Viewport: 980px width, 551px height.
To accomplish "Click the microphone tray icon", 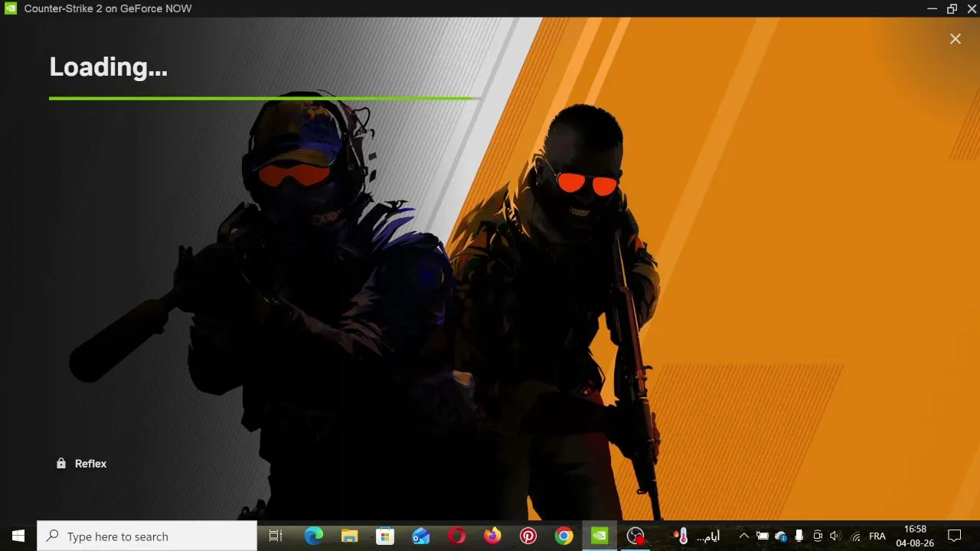I will (x=799, y=536).
